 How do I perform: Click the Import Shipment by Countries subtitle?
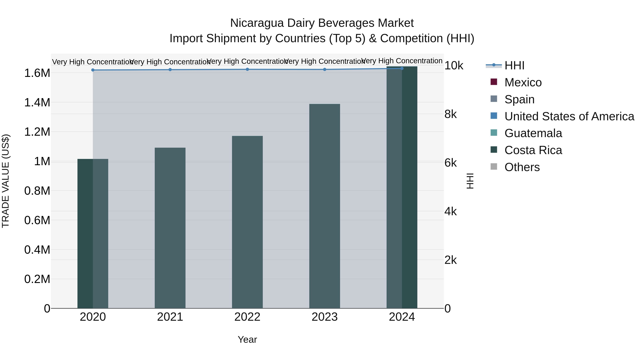tap(322, 38)
